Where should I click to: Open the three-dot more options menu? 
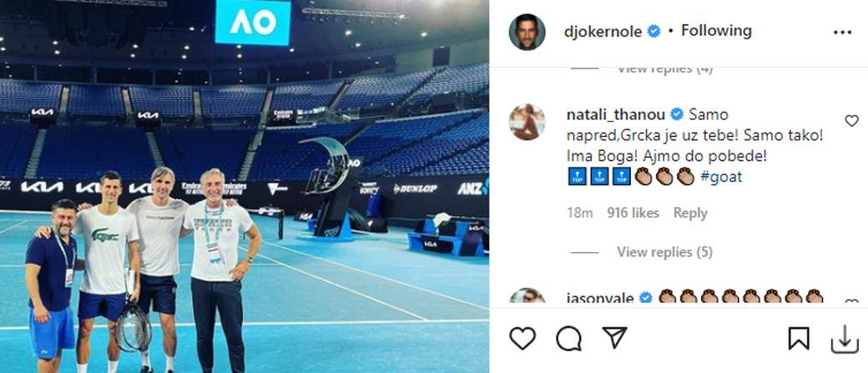(x=842, y=32)
